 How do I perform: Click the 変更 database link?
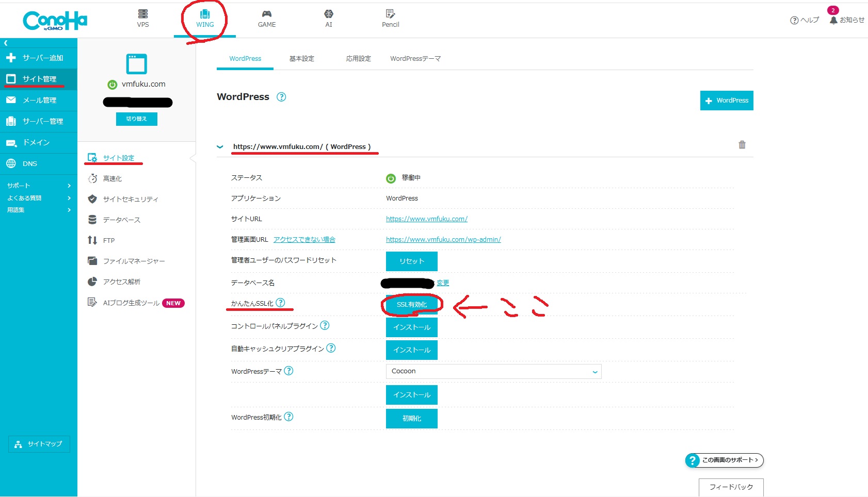click(443, 283)
